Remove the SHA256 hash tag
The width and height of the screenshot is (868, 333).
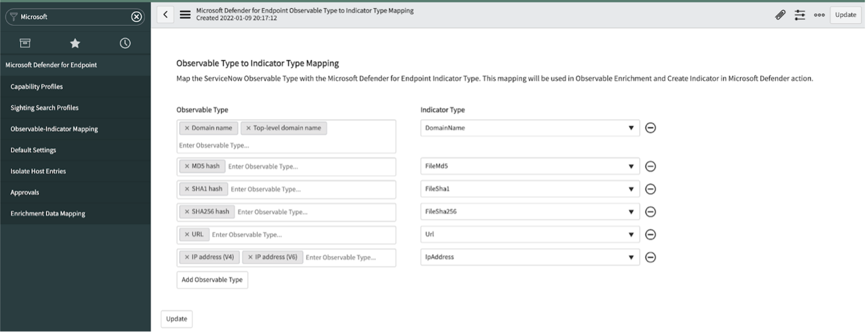tap(186, 212)
